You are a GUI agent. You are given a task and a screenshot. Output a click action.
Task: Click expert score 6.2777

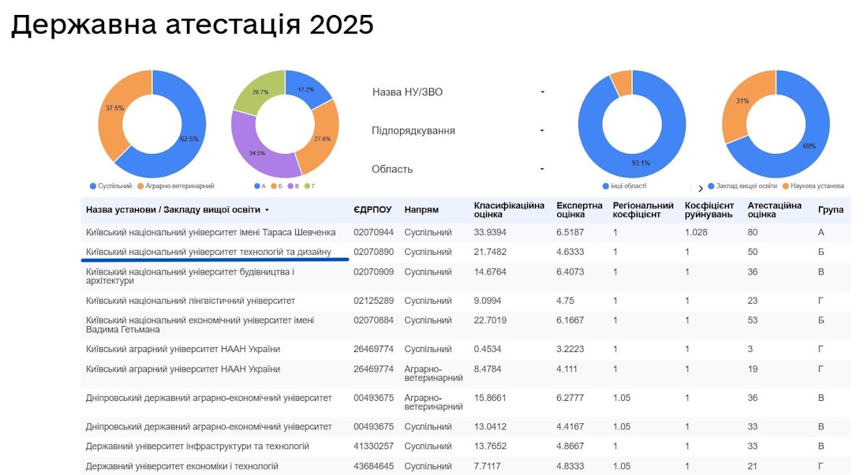coord(571,398)
